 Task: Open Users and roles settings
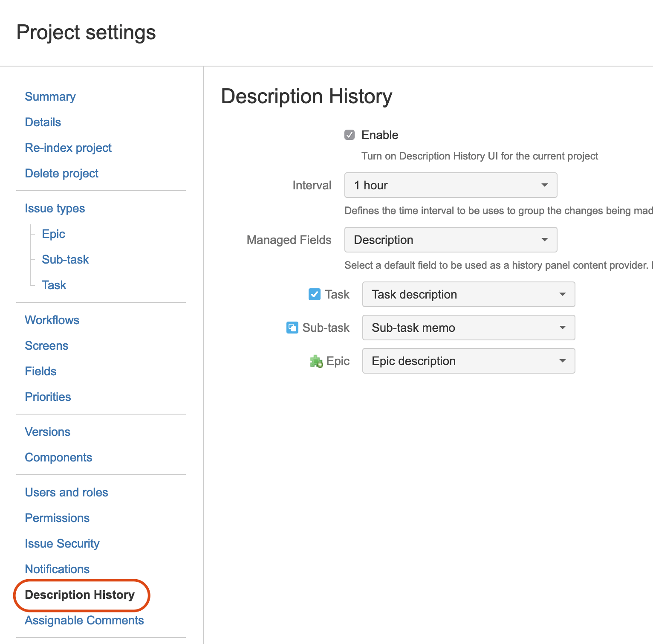[66, 492]
